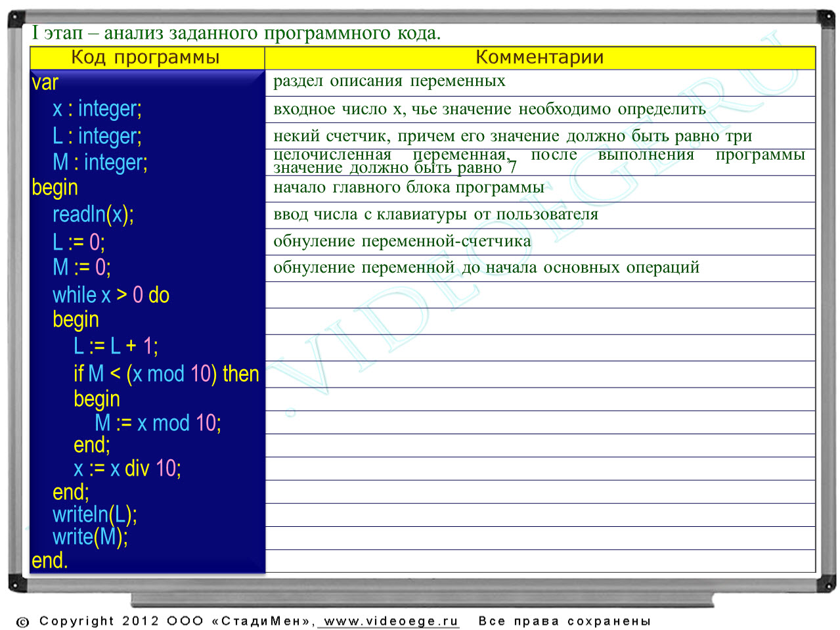Select the code line "x := x div 10;"
840x630 pixels.
(x=127, y=468)
